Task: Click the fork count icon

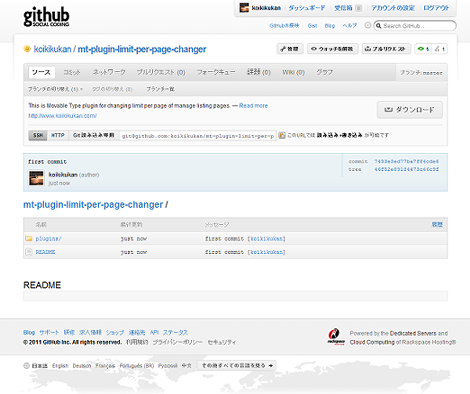Action: point(437,49)
